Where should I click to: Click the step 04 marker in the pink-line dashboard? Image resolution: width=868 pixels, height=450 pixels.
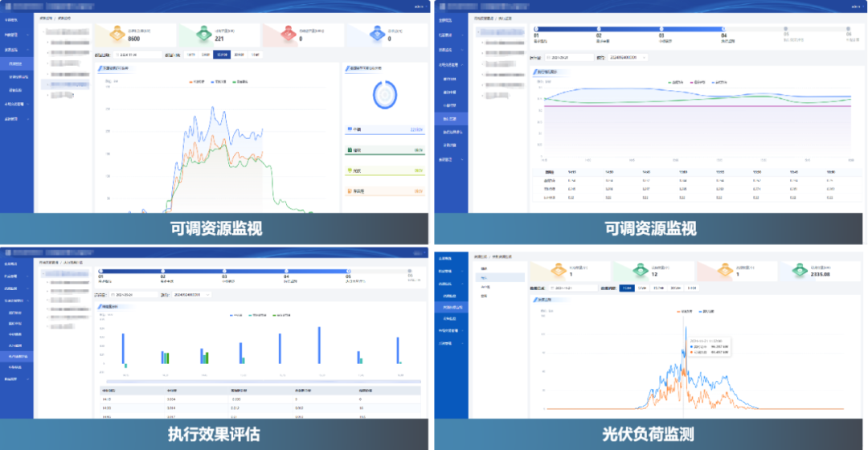(723, 29)
